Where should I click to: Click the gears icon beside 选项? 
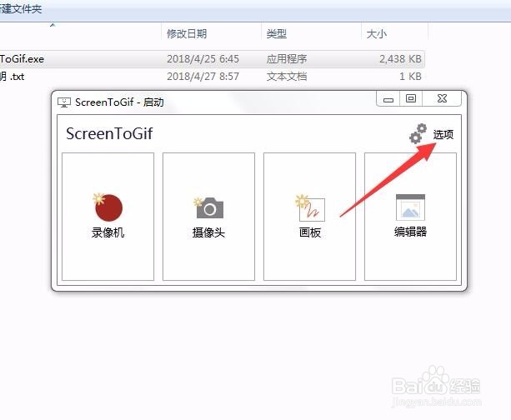(x=418, y=133)
